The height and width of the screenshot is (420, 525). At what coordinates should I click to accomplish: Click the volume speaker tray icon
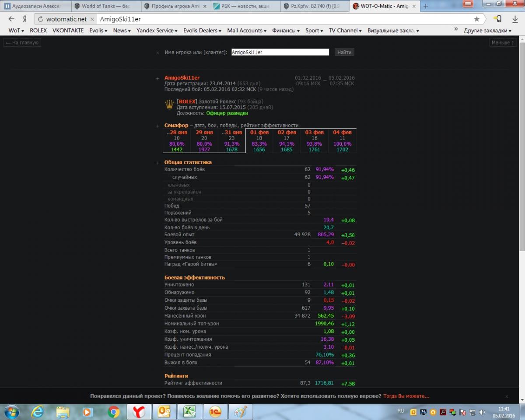482,412
